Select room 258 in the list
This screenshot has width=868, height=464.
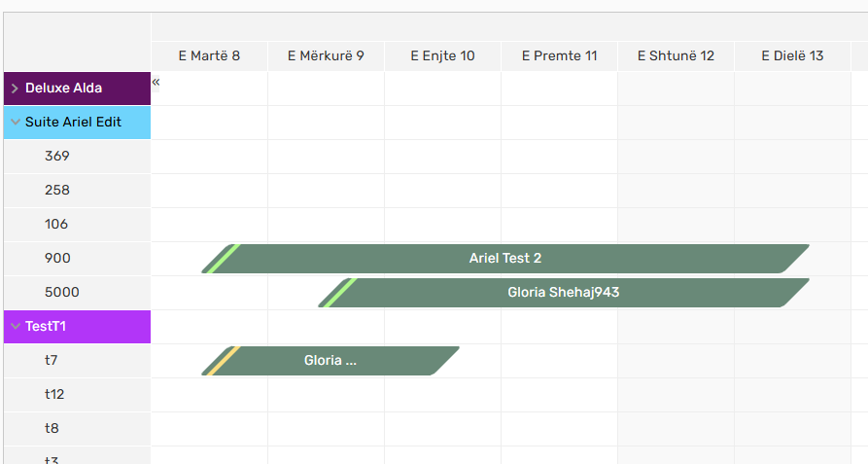click(x=57, y=191)
